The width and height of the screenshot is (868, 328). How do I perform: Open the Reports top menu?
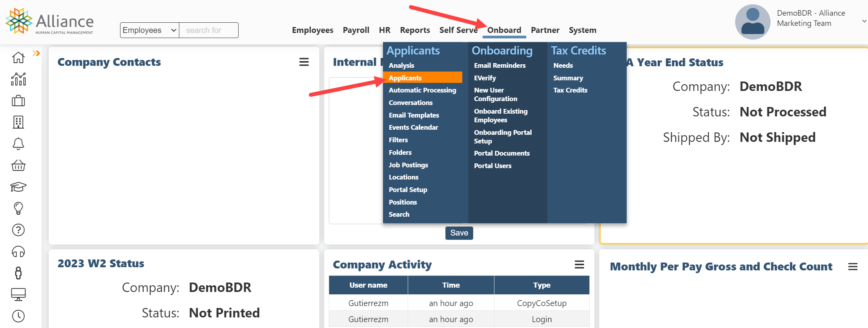[x=415, y=30]
